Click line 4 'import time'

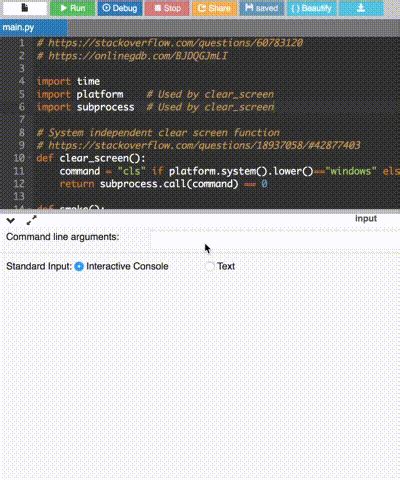click(68, 81)
